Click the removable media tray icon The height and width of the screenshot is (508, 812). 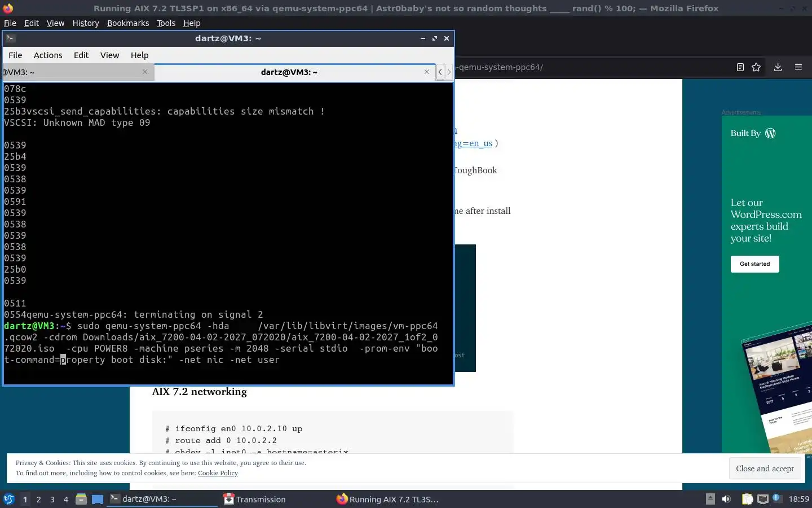pos(710,499)
